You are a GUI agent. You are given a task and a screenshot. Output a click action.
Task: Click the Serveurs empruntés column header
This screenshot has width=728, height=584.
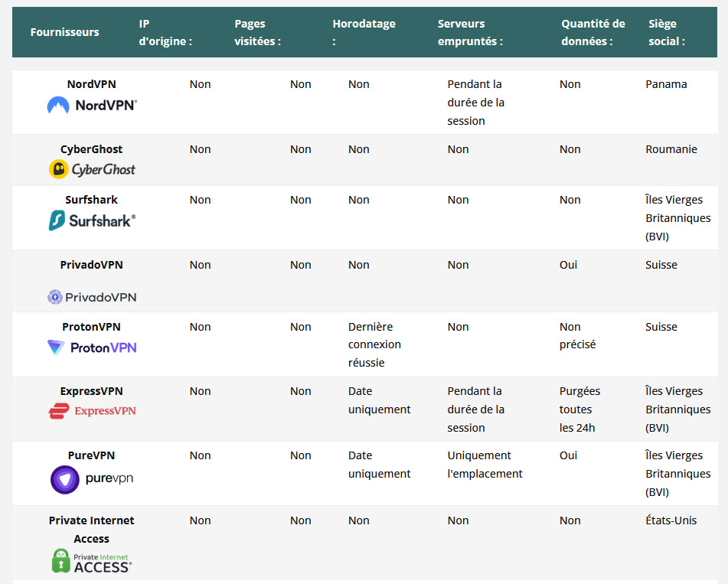[x=470, y=32]
